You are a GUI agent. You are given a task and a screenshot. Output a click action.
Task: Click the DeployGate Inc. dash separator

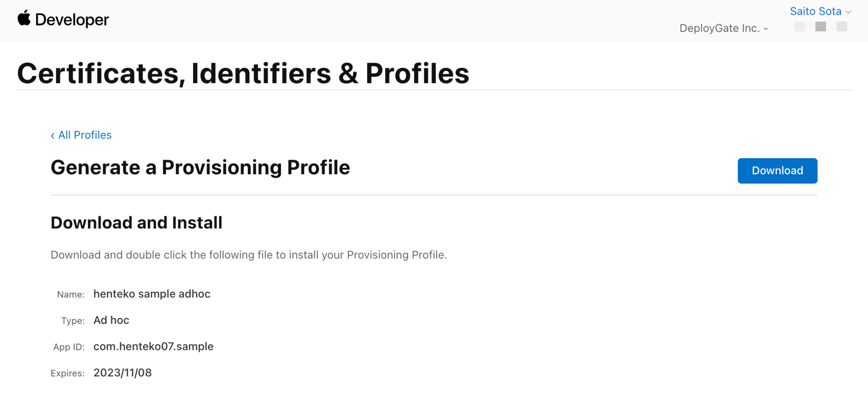766,28
